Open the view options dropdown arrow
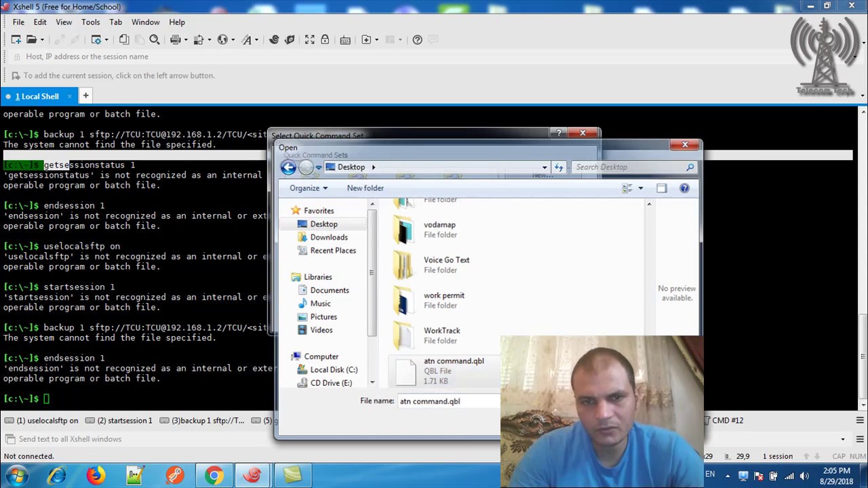 [640, 188]
